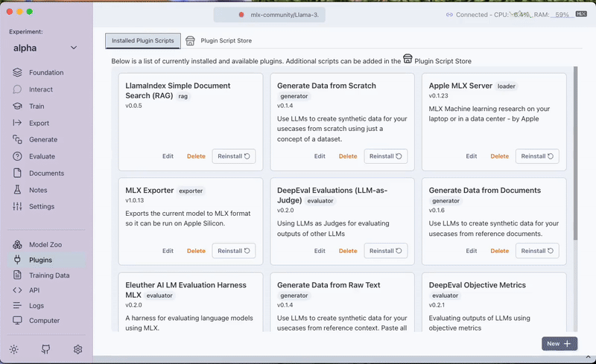The image size is (596, 364).
Task: Show the Logs page
Action: pyautogui.click(x=37, y=306)
